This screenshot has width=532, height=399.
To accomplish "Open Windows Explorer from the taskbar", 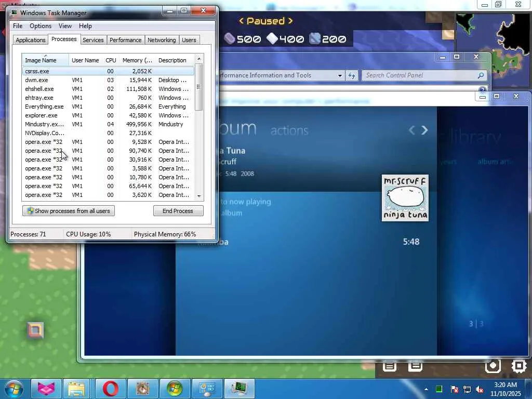I will [x=76, y=389].
